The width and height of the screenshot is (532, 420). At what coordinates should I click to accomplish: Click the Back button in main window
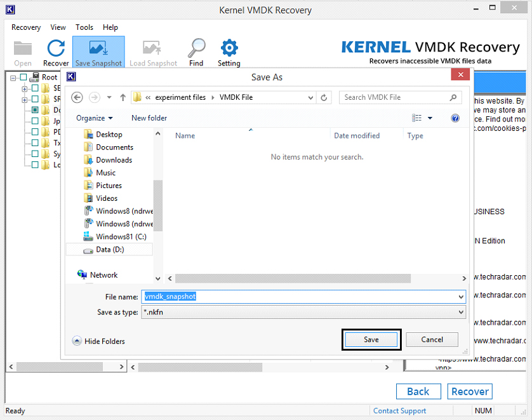point(418,391)
